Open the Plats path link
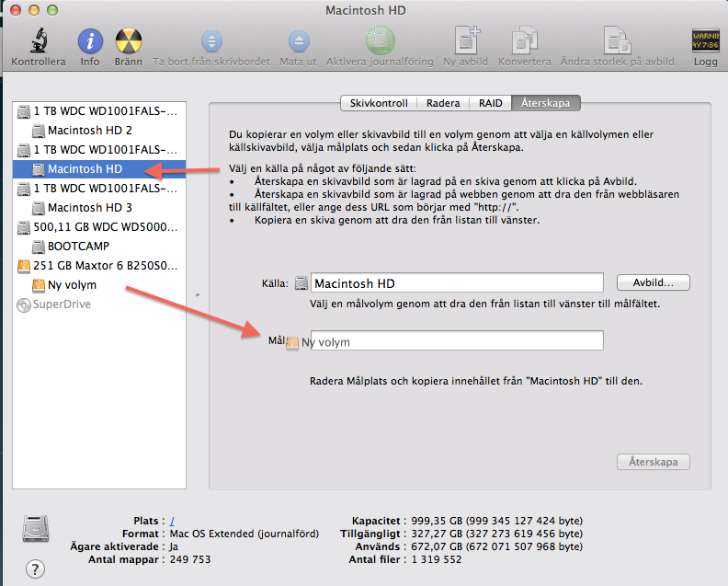Screen dimensions: 728x586 tap(172, 521)
